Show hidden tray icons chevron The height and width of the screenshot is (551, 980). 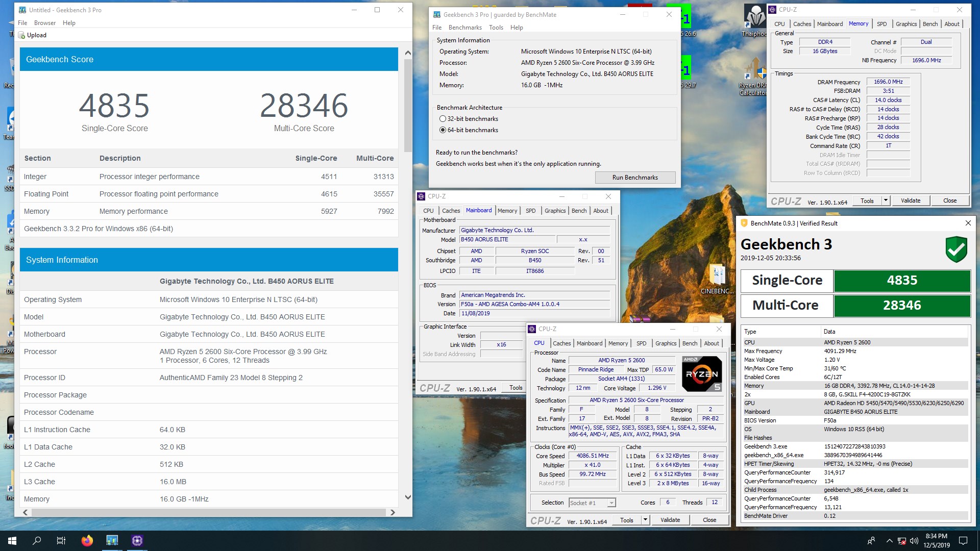[890, 541]
